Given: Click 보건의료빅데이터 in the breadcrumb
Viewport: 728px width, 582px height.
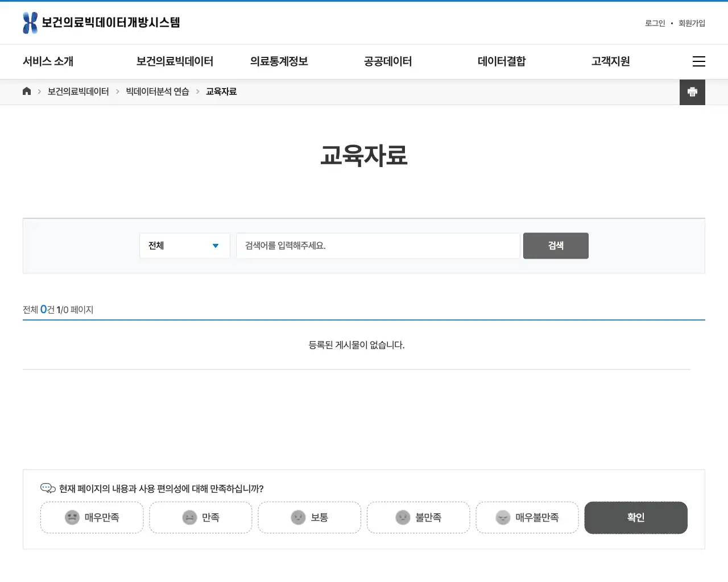Looking at the screenshot, I should (78, 92).
